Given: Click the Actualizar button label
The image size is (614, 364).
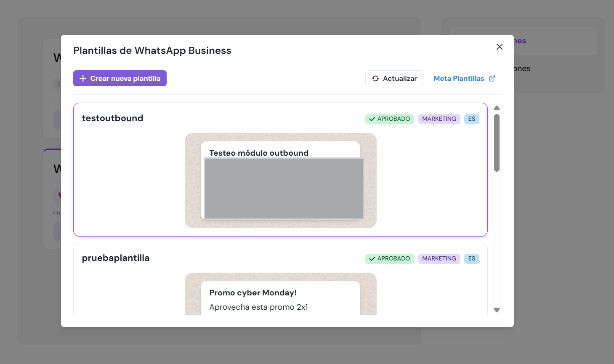Looking at the screenshot, I should pyautogui.click(x=400, y=79).
